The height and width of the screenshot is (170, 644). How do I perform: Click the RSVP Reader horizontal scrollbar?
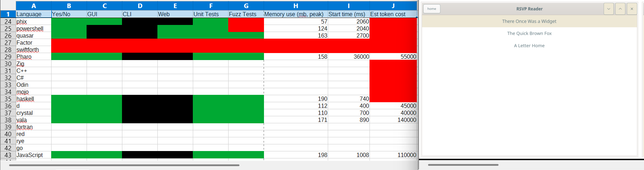(x=463, y=165)
